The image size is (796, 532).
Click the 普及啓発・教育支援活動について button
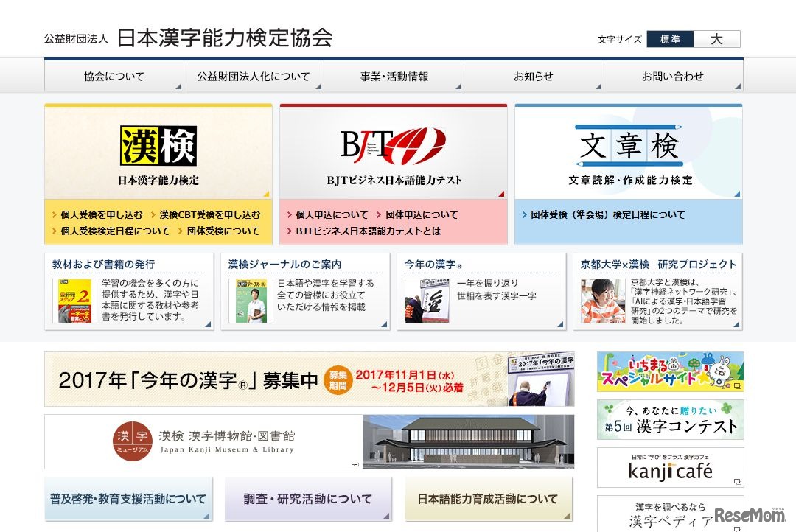coord(128,499)
